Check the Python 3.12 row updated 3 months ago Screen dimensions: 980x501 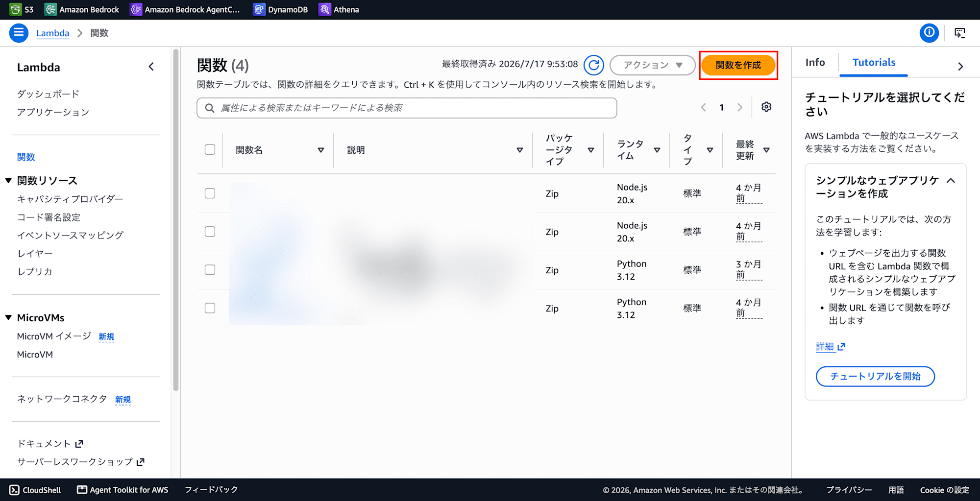(x=210, y=270)
